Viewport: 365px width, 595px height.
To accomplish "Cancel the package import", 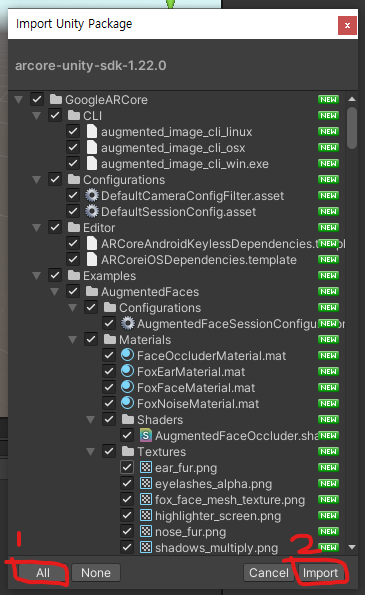I will click(269, 573).
